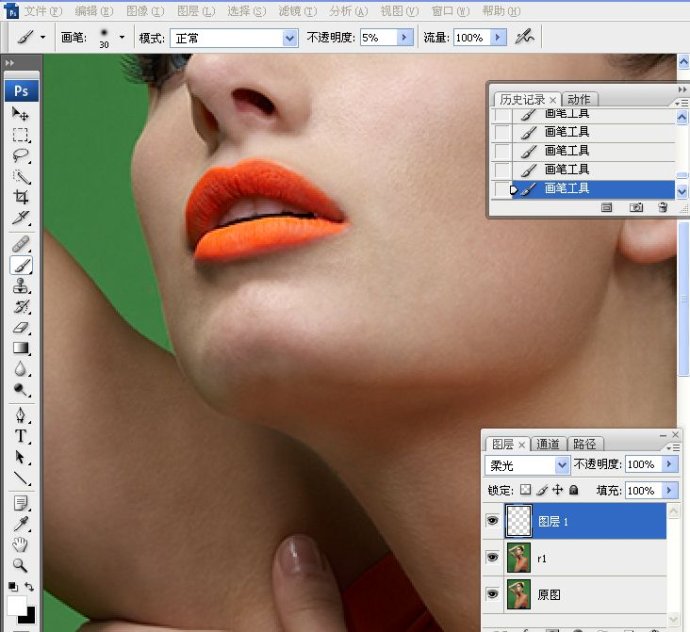Toggle lock position icon
Screen dimensions: 690x632
[x=558, y=490]
